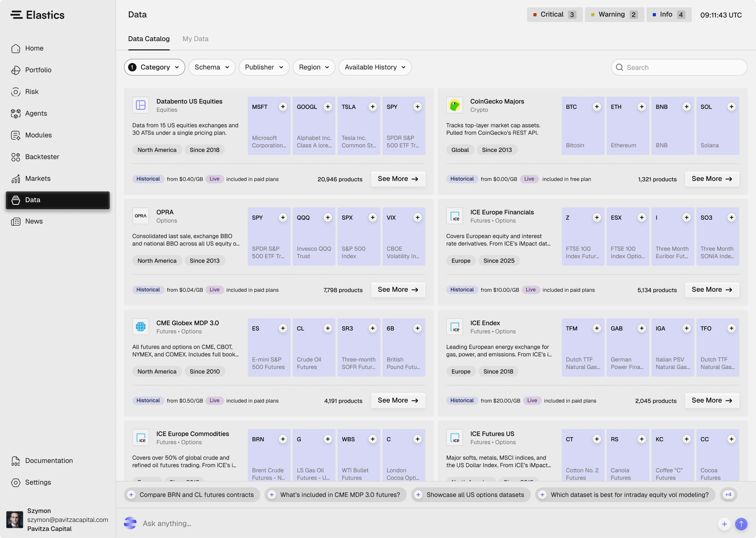Click the SPY tile in OPRA card
This screenshot has height=538, width=756.
269,236
